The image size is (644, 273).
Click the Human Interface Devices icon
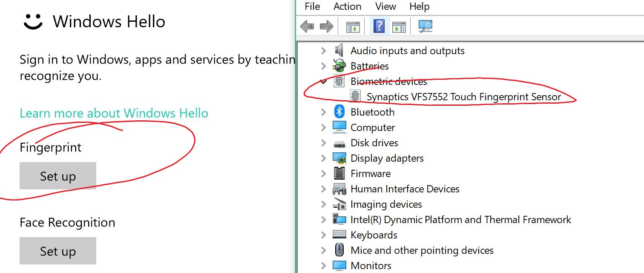339,189
